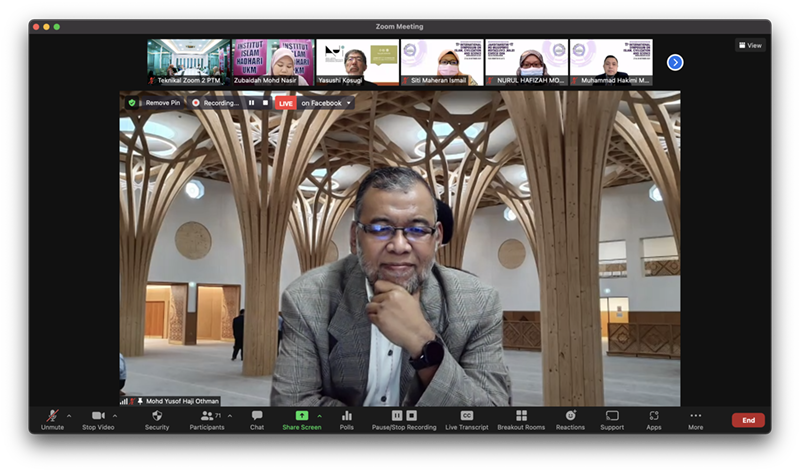This screenshot has height=472, width=800.
Task: Open Breakout Rooms
Action: pos(520,416)
